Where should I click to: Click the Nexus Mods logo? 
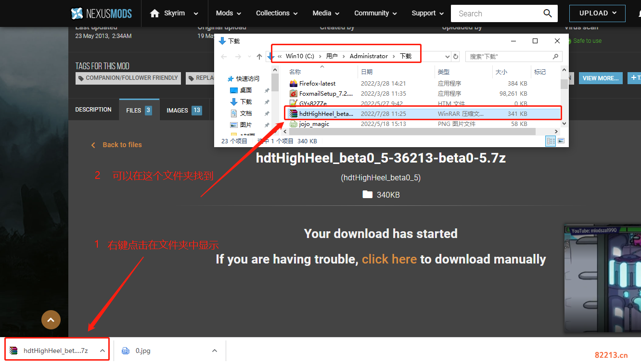point(101,13)
